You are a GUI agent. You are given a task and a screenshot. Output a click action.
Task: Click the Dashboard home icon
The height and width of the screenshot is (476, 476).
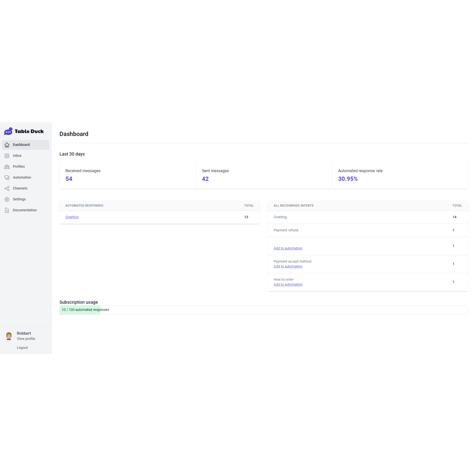pos(7,145)
